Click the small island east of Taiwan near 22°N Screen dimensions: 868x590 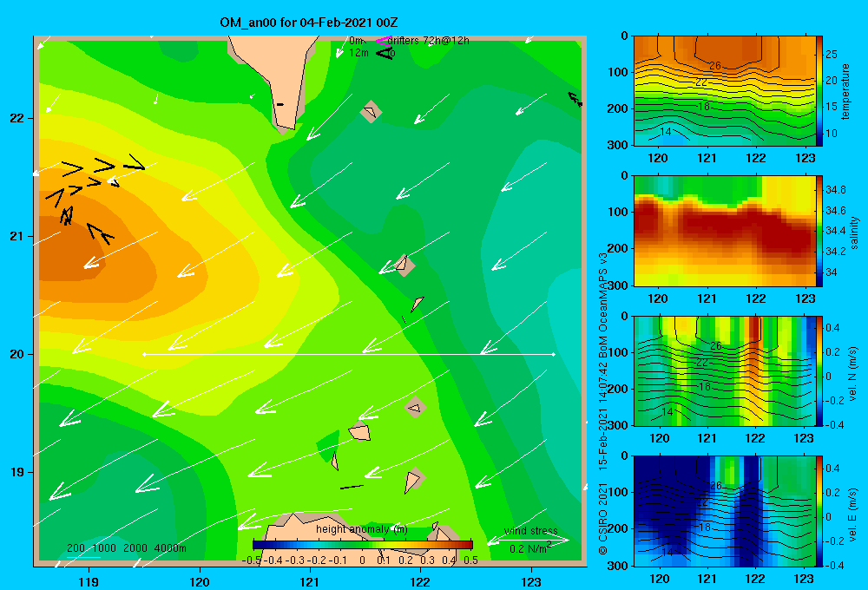point(371,111)
